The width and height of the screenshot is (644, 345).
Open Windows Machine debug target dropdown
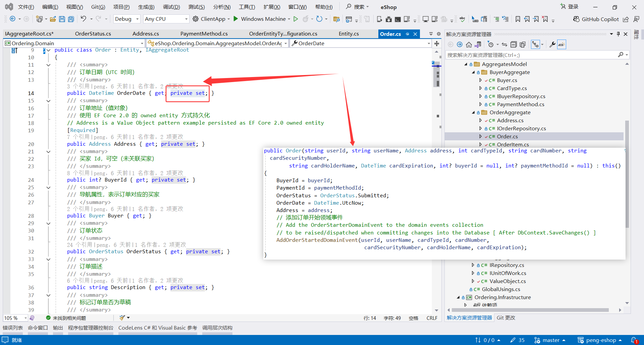(x=289, y=19)
